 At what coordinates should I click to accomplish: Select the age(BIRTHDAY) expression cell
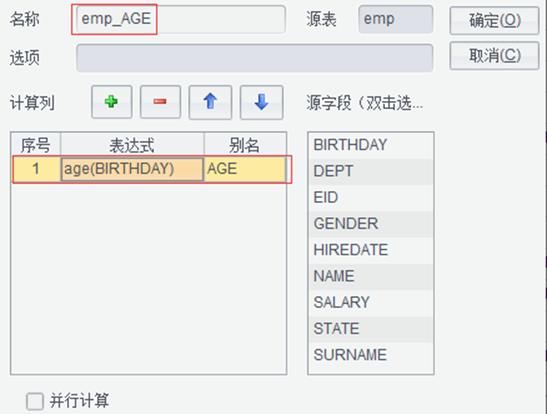[132, 169]
